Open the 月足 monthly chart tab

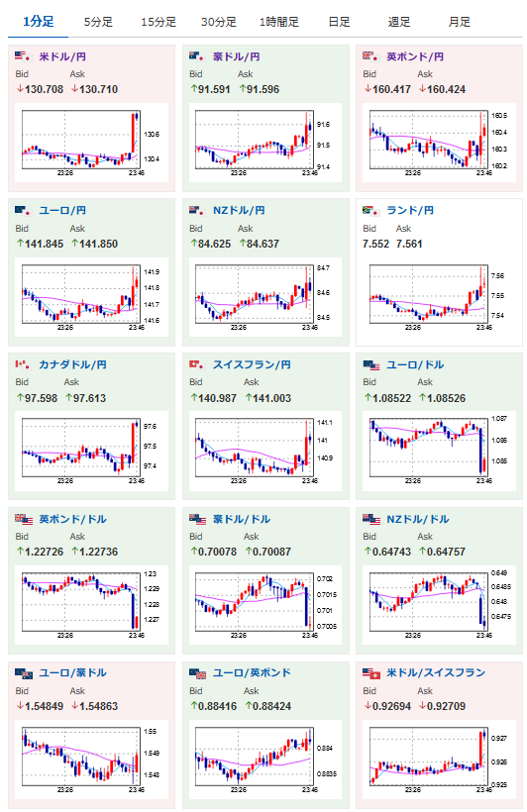(459, 22)
